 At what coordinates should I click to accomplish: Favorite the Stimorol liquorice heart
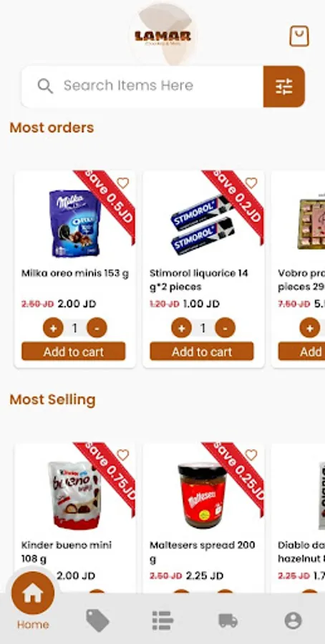pyautogui.click(x=251, y=182)
